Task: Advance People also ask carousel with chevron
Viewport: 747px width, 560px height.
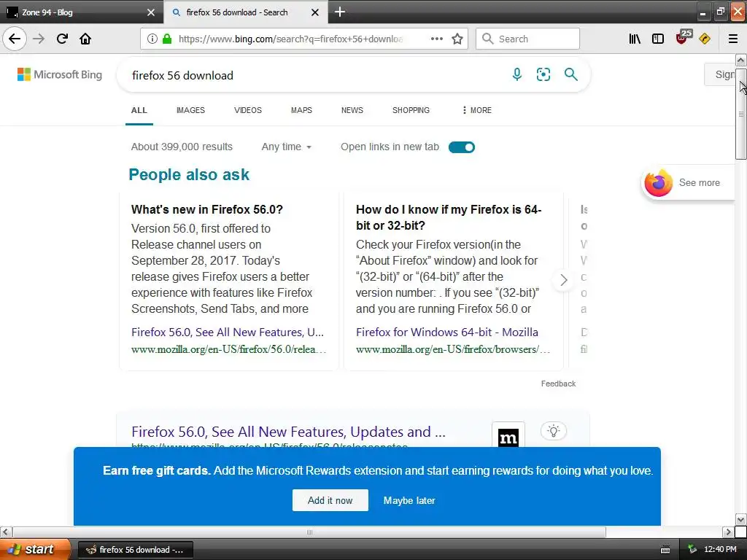Action: point(564,280)
